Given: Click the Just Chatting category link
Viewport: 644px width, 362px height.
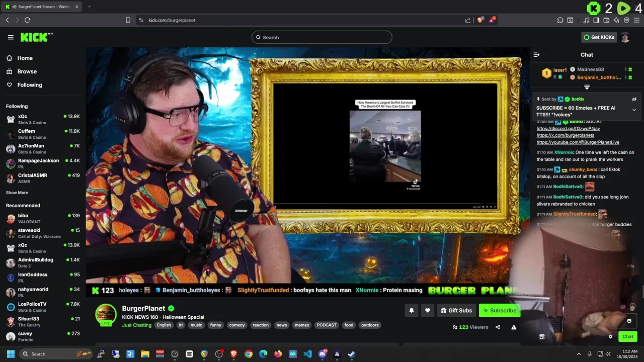Looking at the screenshot, I should click(x=136, y=325).
